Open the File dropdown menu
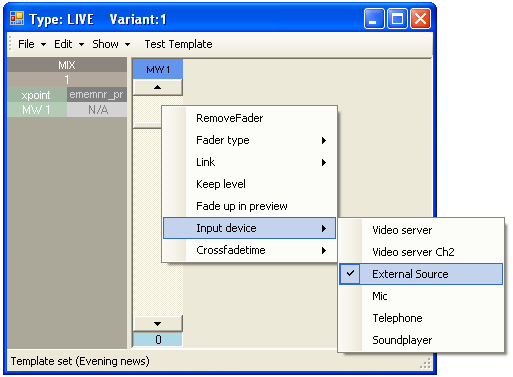Viewport: 513px width, 377px height. (32, 44)
